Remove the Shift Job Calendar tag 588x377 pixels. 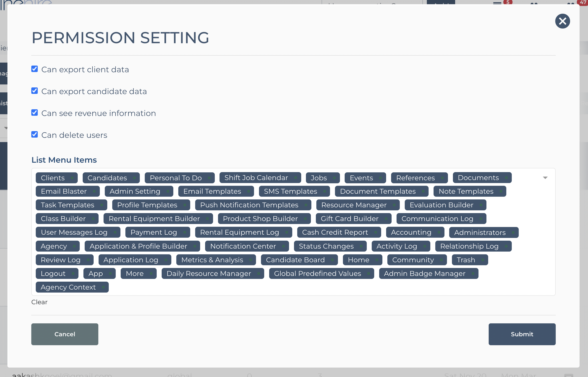tap(295, 178)
